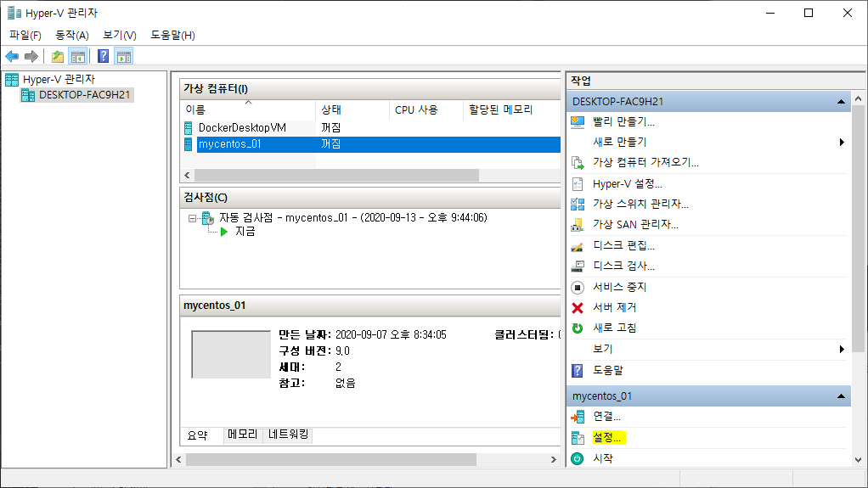Click the blue Help question mark toolbar icon
Screen dimensions: 868x488
click(103, 56)
